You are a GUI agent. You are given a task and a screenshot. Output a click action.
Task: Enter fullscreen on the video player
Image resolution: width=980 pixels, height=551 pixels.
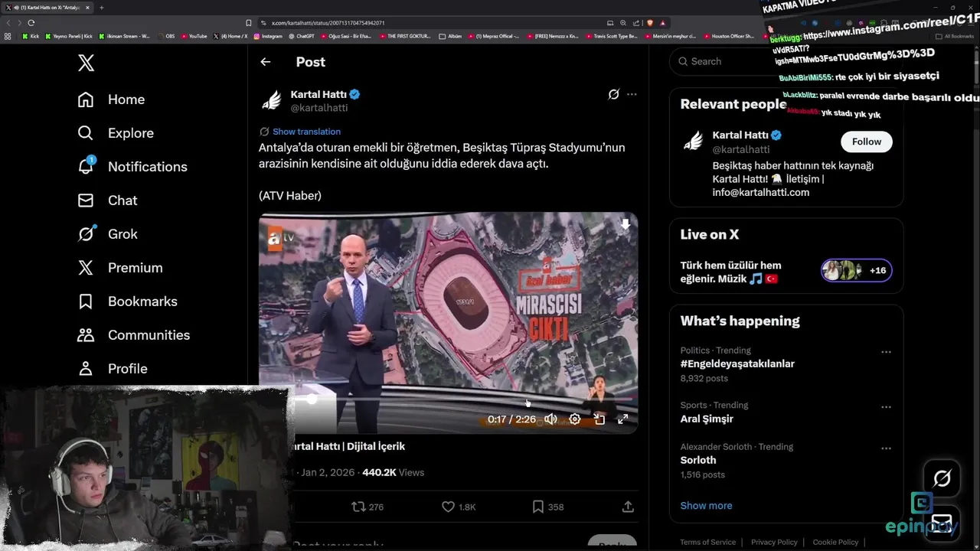pyautogui.click(x=623, y=419)
